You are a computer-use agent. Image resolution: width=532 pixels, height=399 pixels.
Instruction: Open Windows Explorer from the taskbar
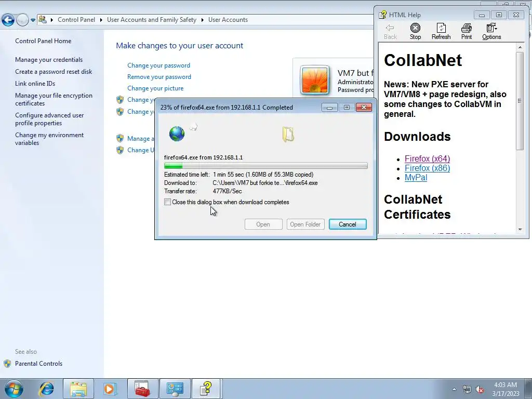tap(78, 389)
